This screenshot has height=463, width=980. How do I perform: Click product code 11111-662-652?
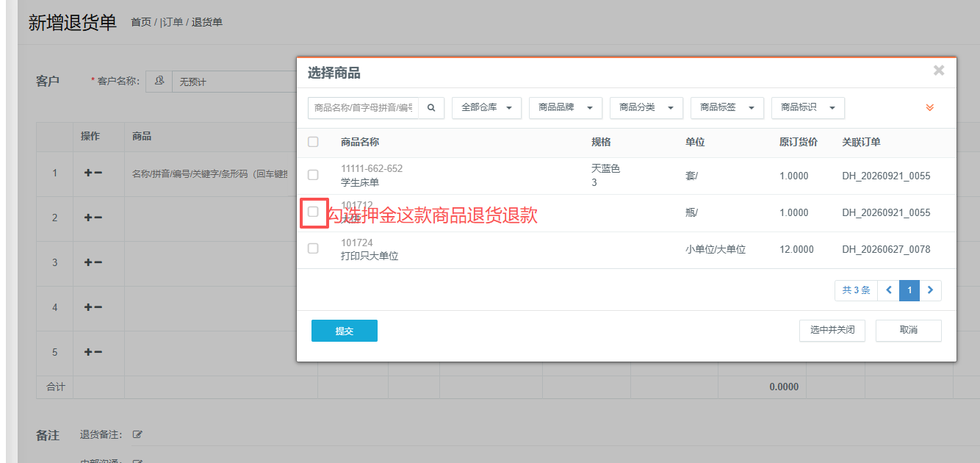point(372,168)
